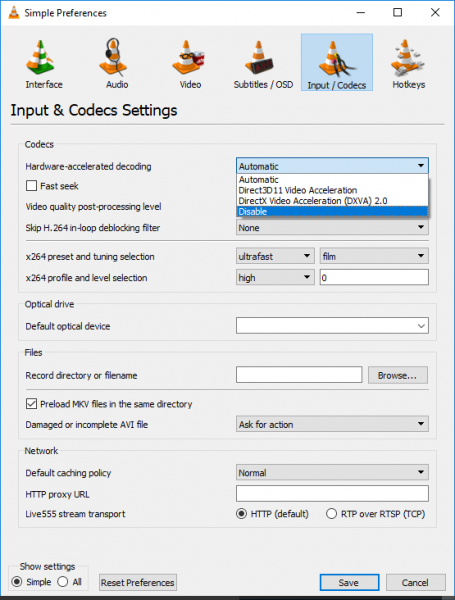Image resolution: width=455 pixels, height=600 pixels.
Task: Uncheck Preload MKV files in same directory
Action: coord(31,404)
